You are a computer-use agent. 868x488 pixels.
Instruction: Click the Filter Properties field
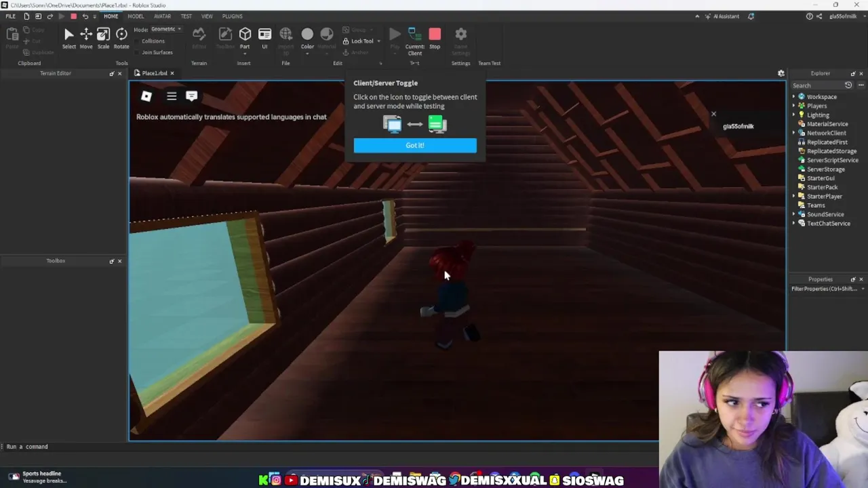pyautogui.click(x=827, y=289)
